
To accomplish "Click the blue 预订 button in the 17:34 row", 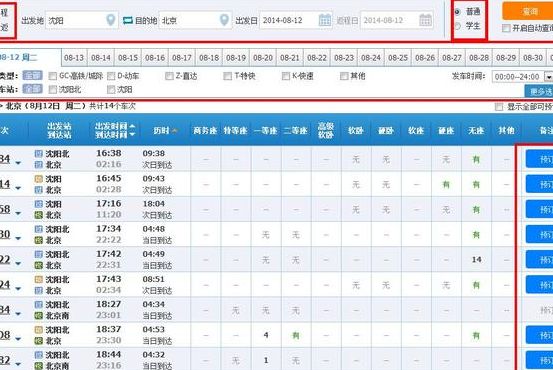I will 540,235.
